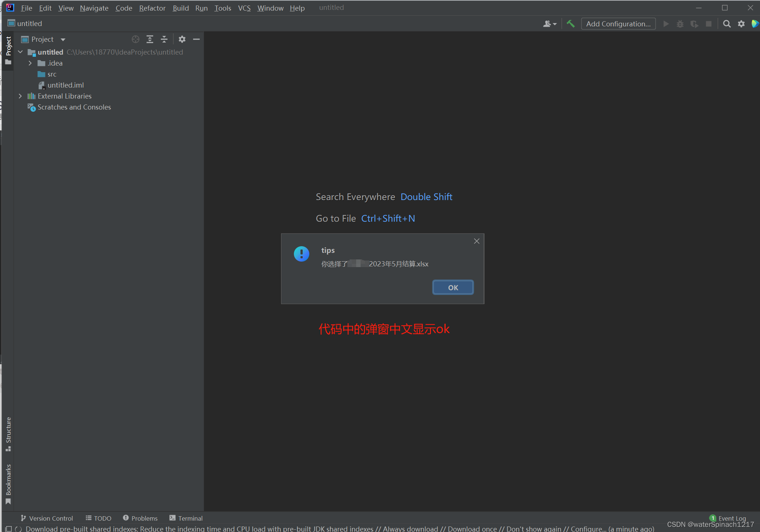Open Project panel options gear
The image size is (760, 532).
(x=182, y=39)
